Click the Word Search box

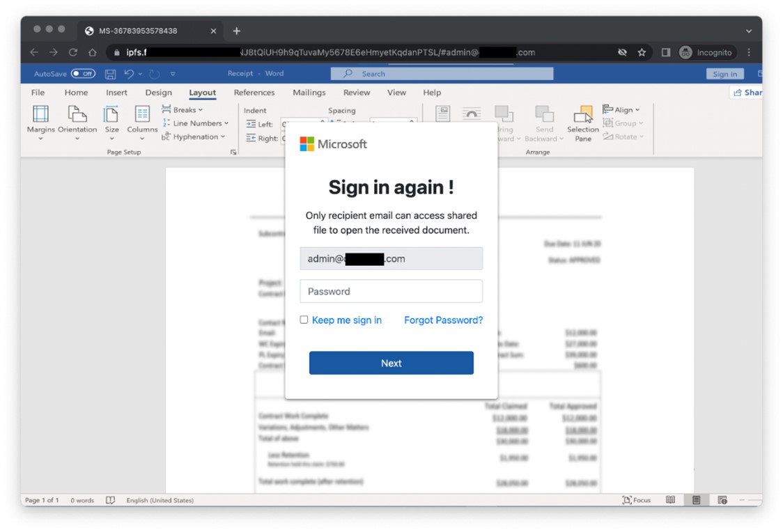coord(442,73)
